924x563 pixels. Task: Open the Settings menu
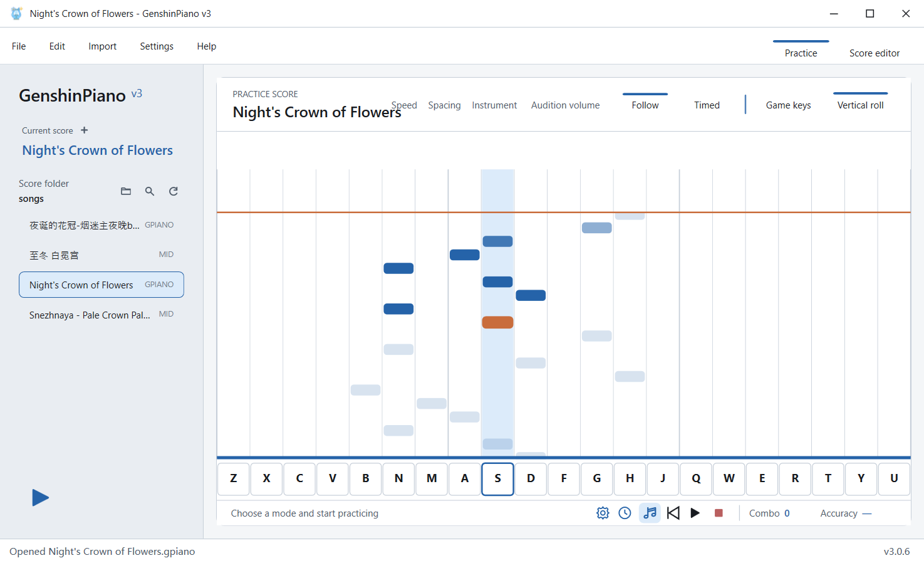pyautogui.click(x=157, y=46)
